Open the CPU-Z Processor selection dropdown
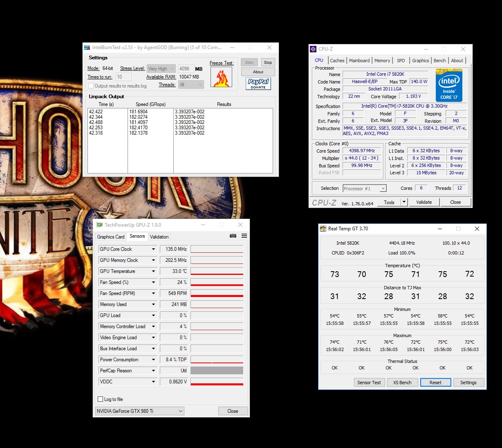502x448 pixels. (365, 189)
